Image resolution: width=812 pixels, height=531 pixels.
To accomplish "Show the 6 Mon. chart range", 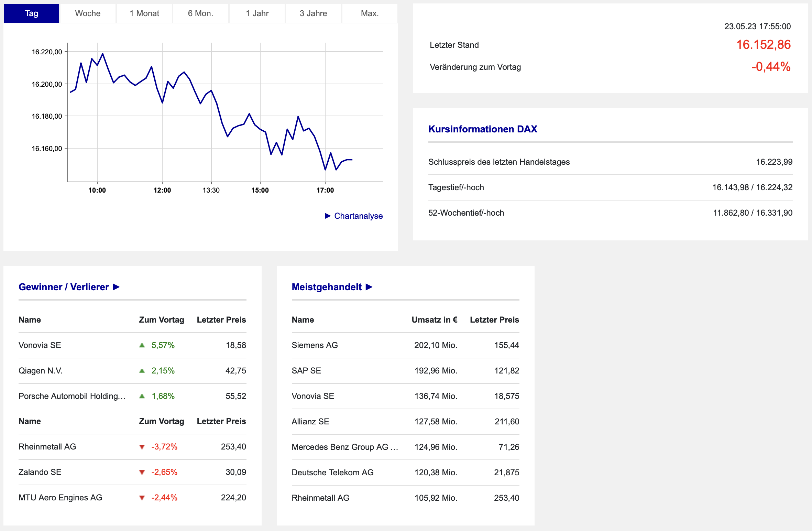I will (x=201, y=13).
